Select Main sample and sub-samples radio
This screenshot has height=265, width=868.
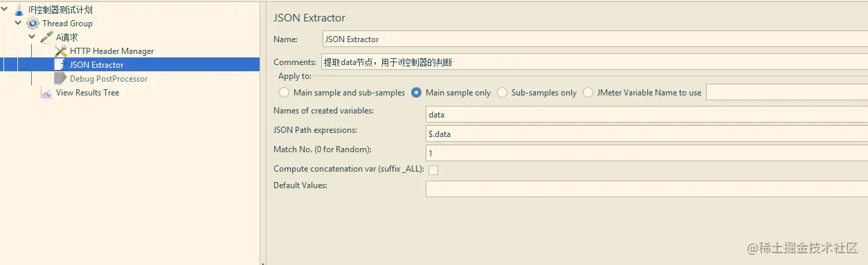click(284, 93)
